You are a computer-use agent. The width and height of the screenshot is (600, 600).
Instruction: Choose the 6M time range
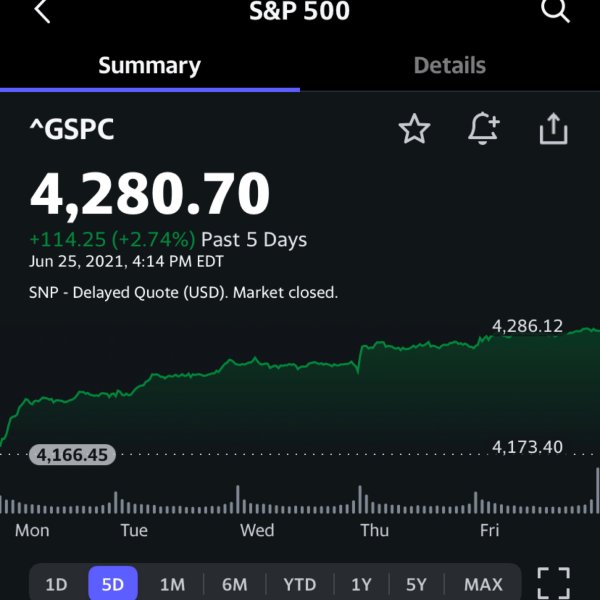[234, 584]
